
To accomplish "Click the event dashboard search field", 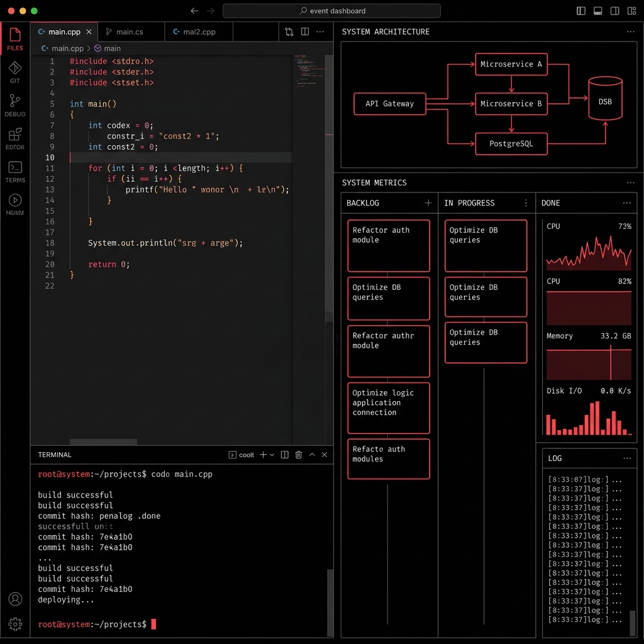I will pyautogui.click(x=331, y=11).
